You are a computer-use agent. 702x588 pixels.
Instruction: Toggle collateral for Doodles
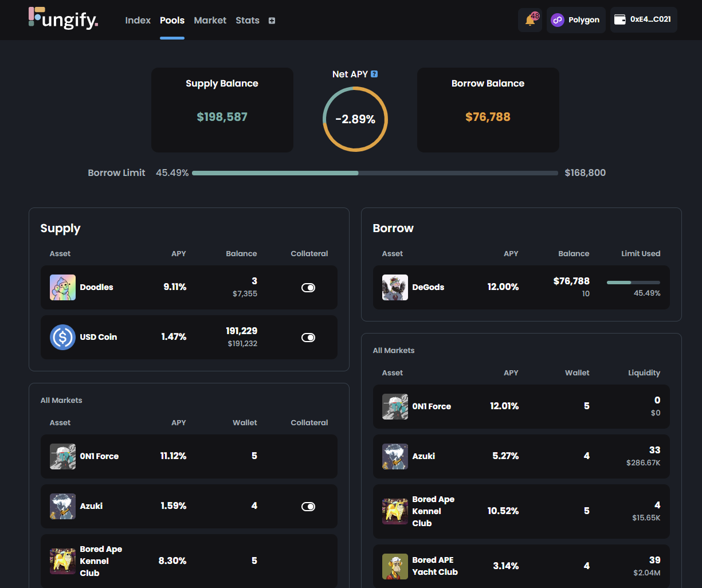tap(308, 287)
